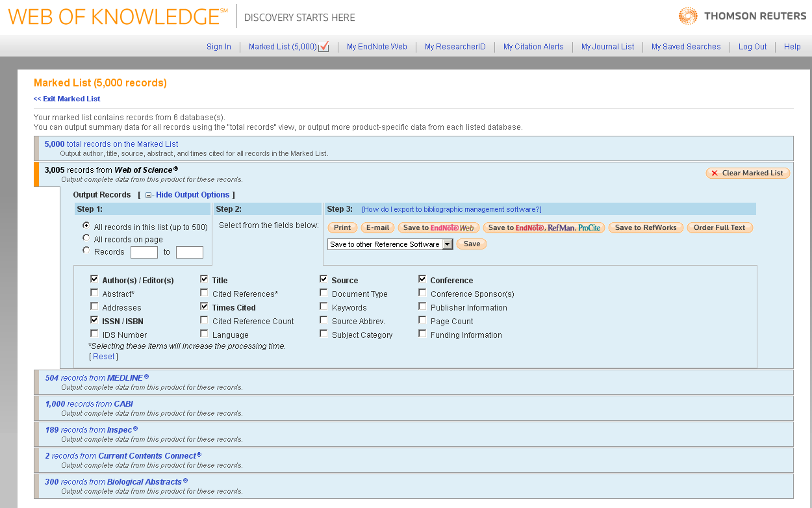Enable the Document Type checkbox
This screenshot has height=508, width=812.
(324, 292)
